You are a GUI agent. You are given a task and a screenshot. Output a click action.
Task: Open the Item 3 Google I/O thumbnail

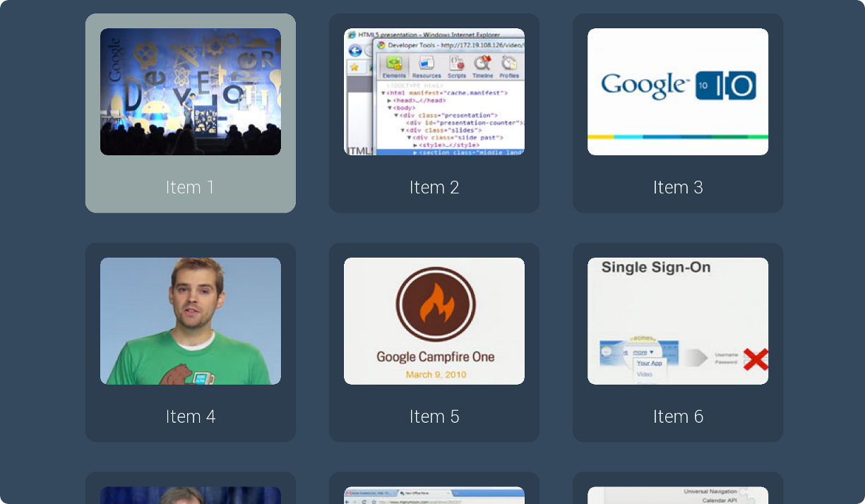point(678,92)
